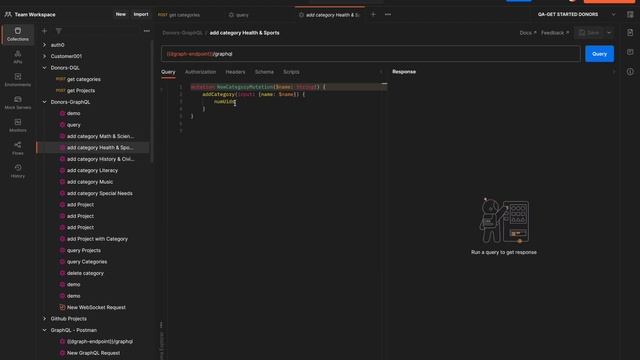Collapse the Donors-GraphQL collection
The width and height of the screenshot is (640, 360).
point(44,102)
